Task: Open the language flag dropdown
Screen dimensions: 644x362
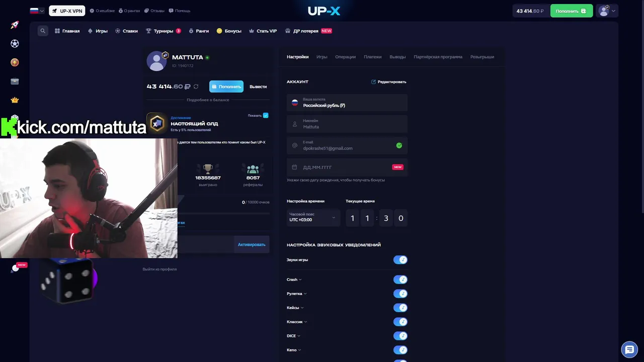Action: (x=37, y=11)
